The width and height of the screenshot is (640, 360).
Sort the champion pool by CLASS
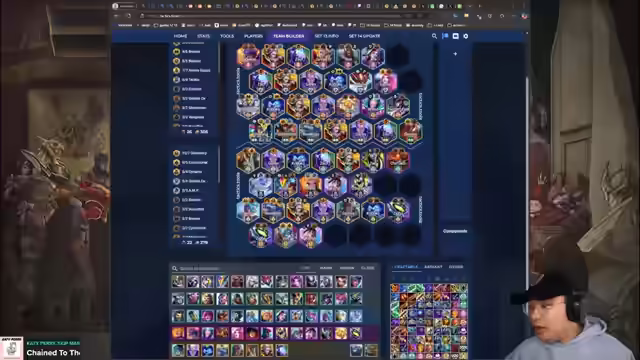click(x=367, y=268)
